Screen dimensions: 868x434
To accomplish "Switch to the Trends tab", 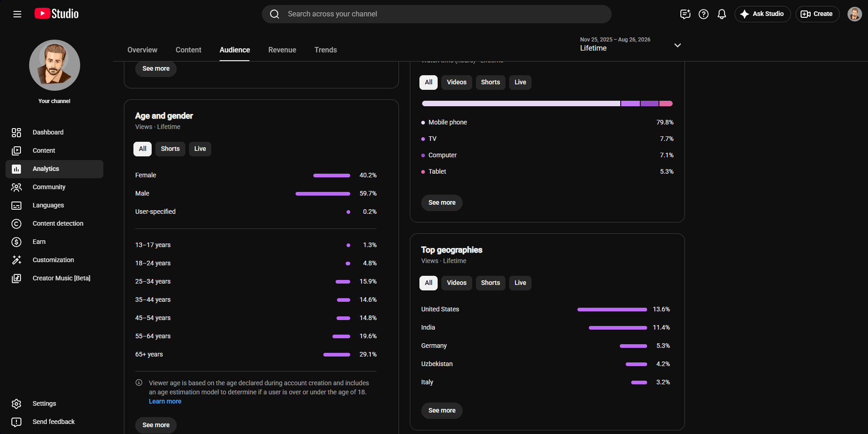I will (x=326, y=50).
